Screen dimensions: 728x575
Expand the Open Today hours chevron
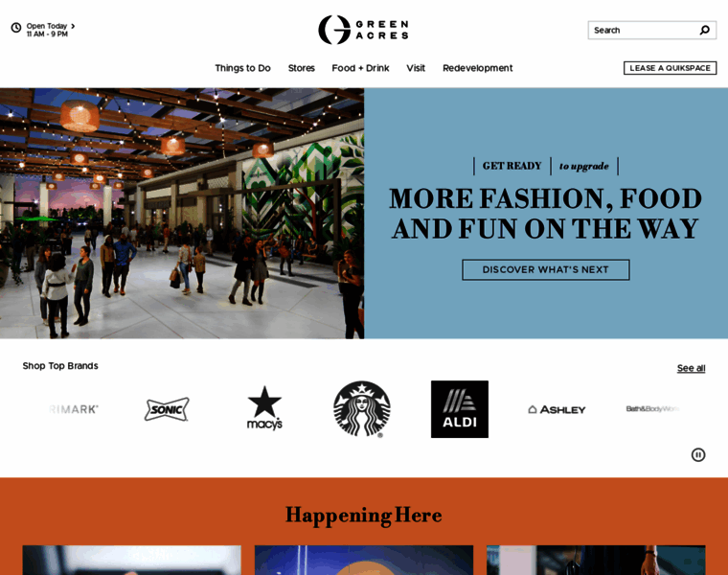pyautogui.click(x=73, y=26)
